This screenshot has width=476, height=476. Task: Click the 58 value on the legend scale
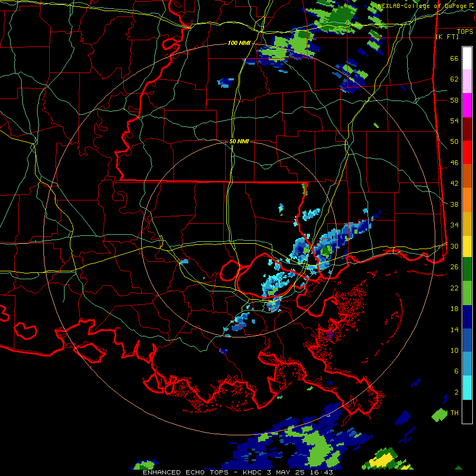tap(454, 100)
